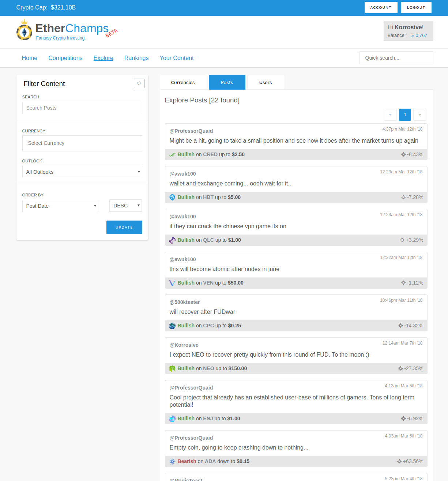This screenshot has width=448, height=481.
Task: Click the ADA coin icon
Action: pos(172,462)
